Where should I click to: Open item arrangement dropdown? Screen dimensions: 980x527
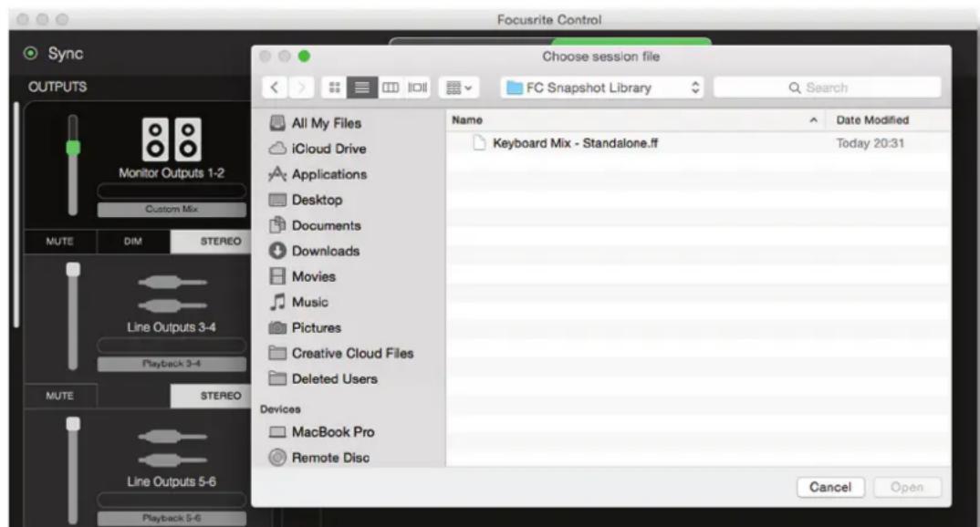point(459,88)
